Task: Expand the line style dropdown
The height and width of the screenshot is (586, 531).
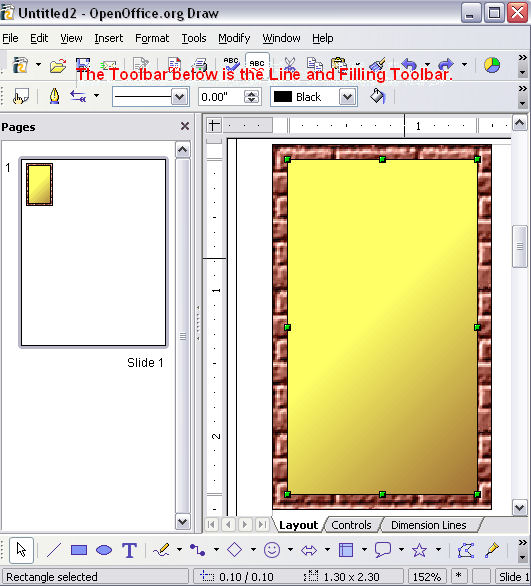Action: [180, 97]
